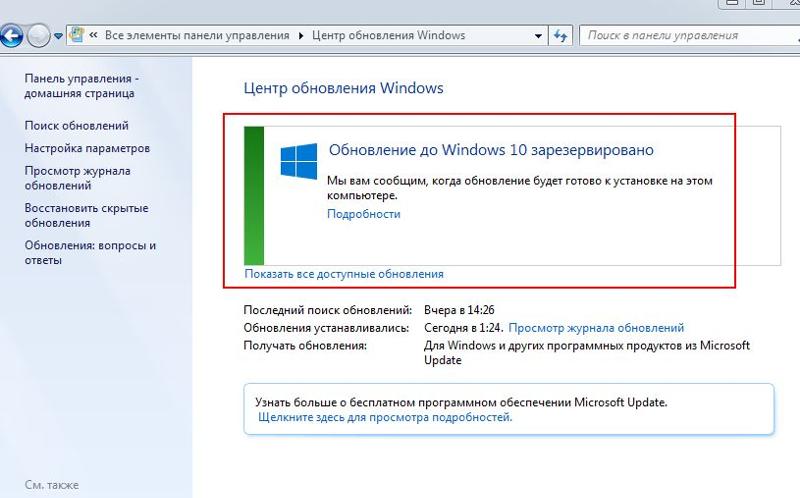Image resolution: width=800 pixels, height=498 pixels.
Task: Open sidebar 'Просмотр журнала обновлений'
Action: tap(78, 178)
